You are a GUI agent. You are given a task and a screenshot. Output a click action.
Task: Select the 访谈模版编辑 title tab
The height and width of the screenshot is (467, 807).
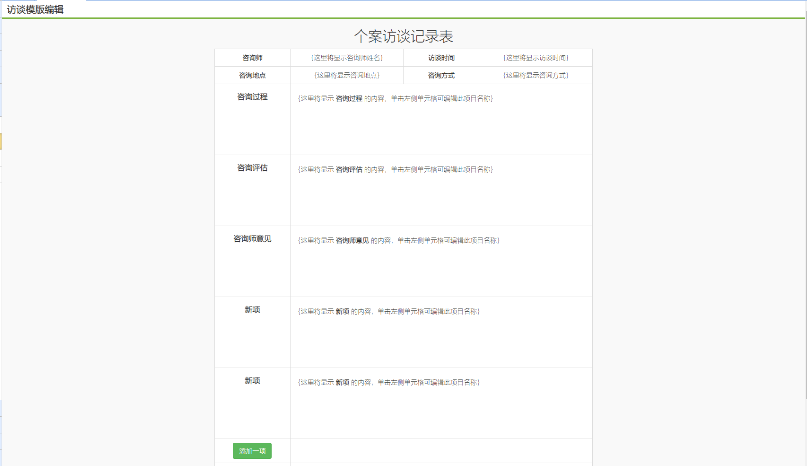click(34, 9)
